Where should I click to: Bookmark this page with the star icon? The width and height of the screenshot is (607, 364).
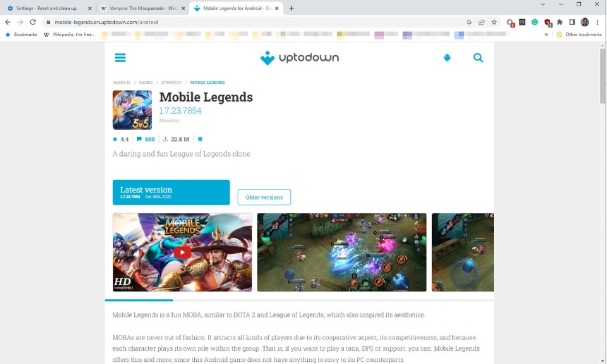point(494,22)
